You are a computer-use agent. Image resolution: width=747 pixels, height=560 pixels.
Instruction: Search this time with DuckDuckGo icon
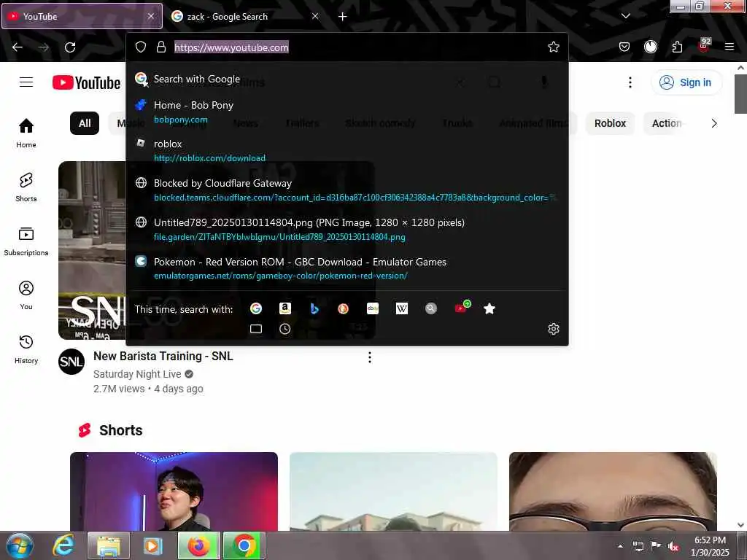coord(343,308)
